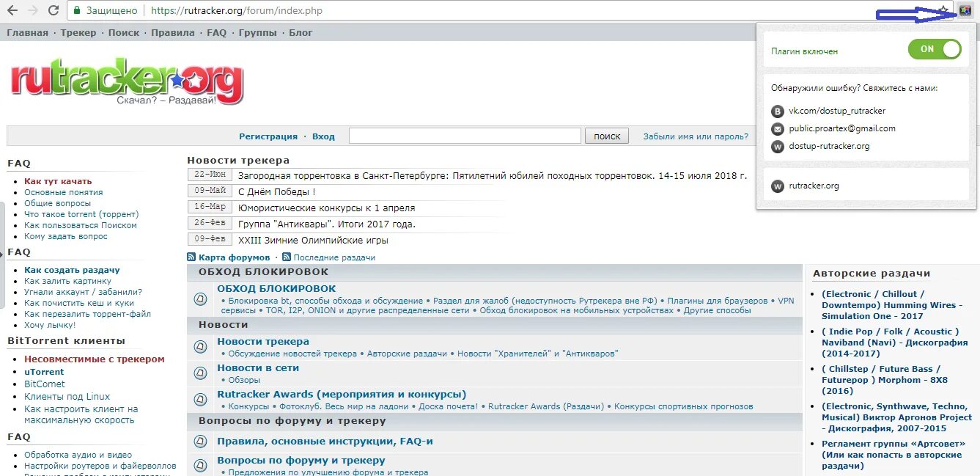Click the green padlock secure icon
This screenshot has height=476, width=980.
pyautogui.click(x=78, y=11)
